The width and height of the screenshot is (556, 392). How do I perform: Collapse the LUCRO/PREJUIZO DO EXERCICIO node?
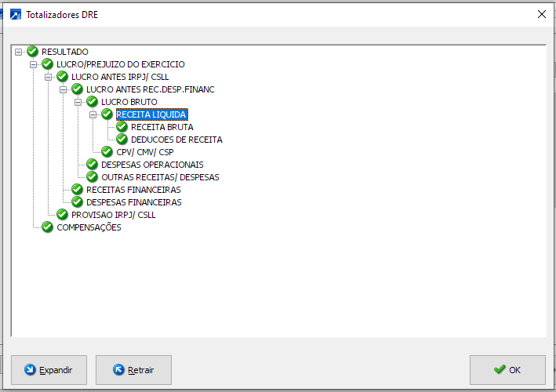[34, 64]
